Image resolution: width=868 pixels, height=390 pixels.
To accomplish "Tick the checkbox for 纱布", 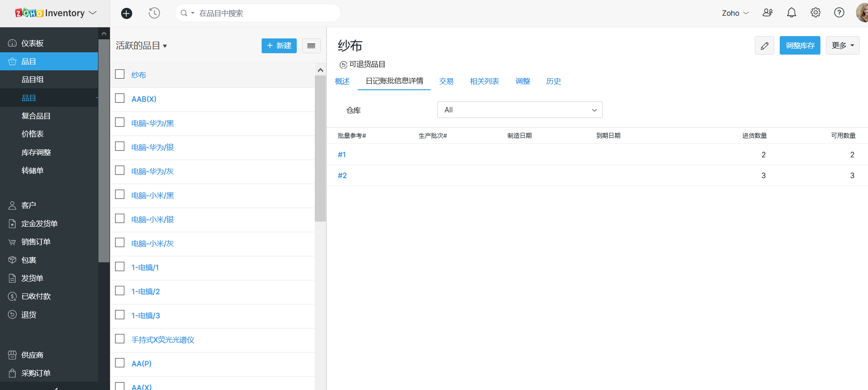I will click(x=120, y=74).
